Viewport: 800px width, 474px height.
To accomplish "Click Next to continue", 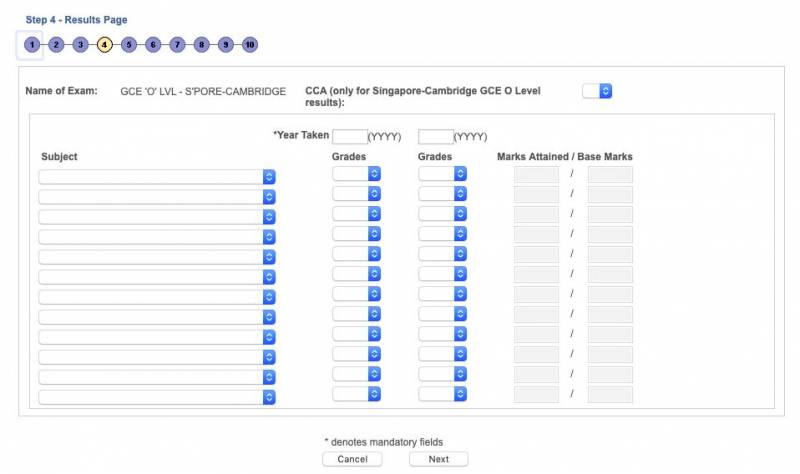I will [x=438, y=459].
